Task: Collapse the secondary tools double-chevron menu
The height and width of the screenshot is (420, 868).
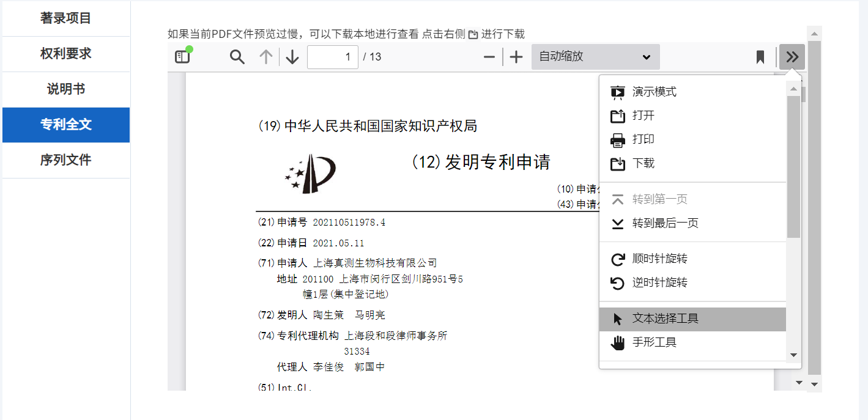Action: (x=792, y=57)
